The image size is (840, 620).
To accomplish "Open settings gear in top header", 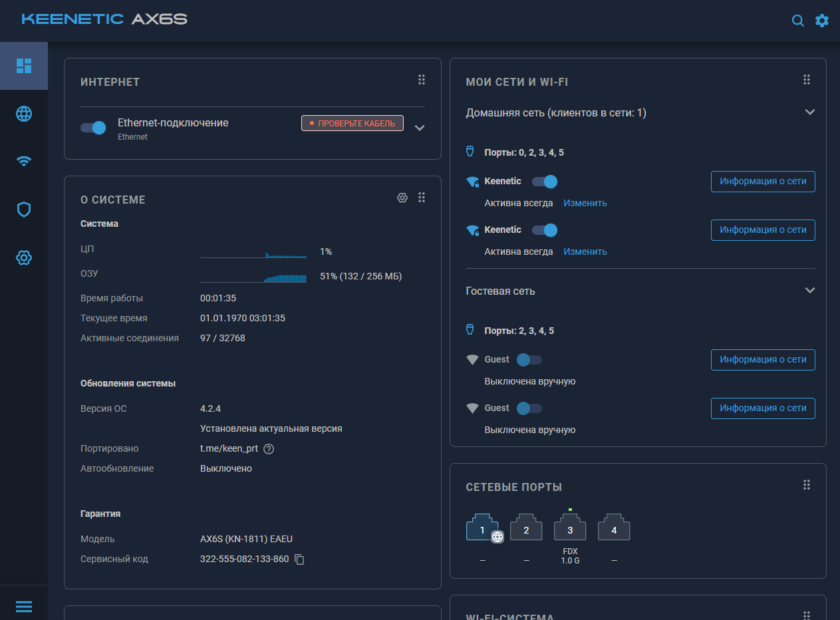I will (822, 21).
